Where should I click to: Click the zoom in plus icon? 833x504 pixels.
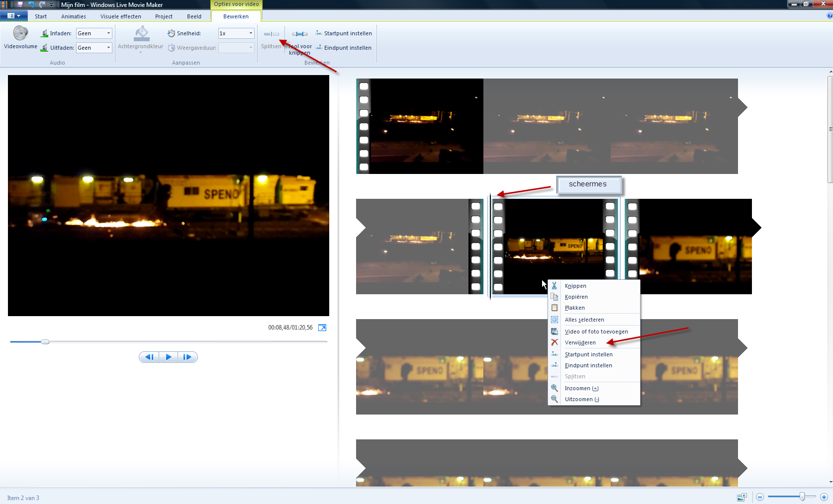click(x=824, y=497)
